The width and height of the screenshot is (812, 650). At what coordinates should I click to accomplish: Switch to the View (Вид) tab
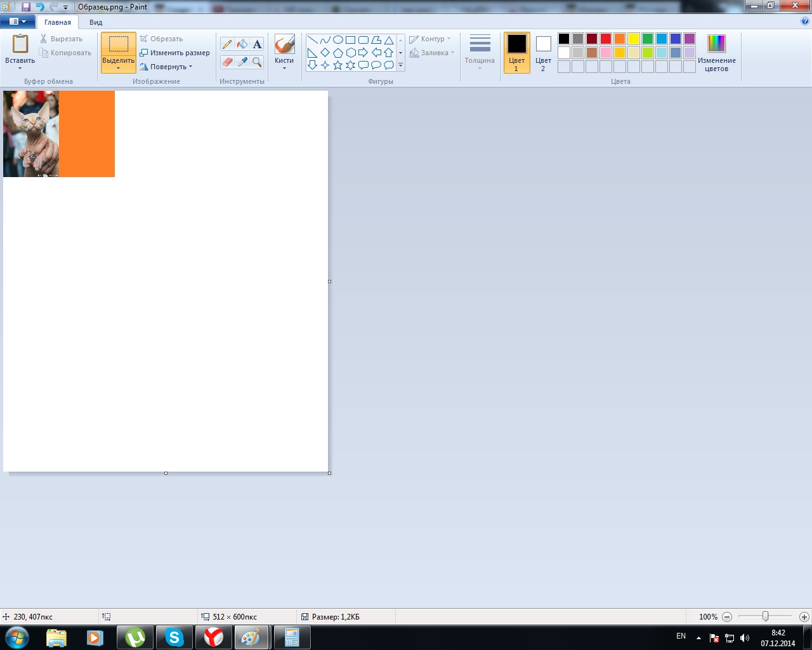96,22
